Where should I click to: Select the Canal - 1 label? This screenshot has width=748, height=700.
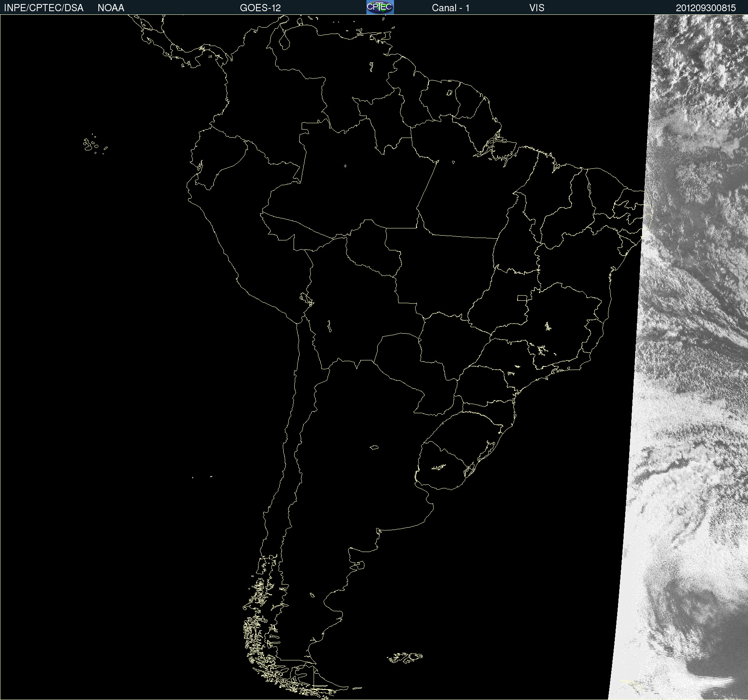(x=451, y=8)
